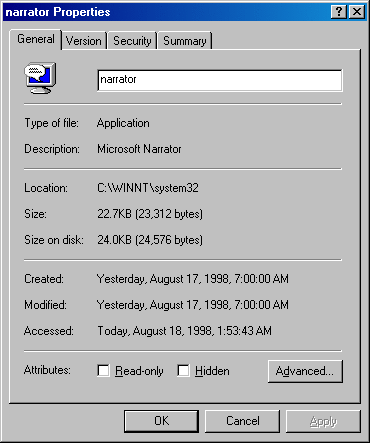Click the question mark help button
The height and width of the screenshot is (443, 370).
[x=339, y=12]
